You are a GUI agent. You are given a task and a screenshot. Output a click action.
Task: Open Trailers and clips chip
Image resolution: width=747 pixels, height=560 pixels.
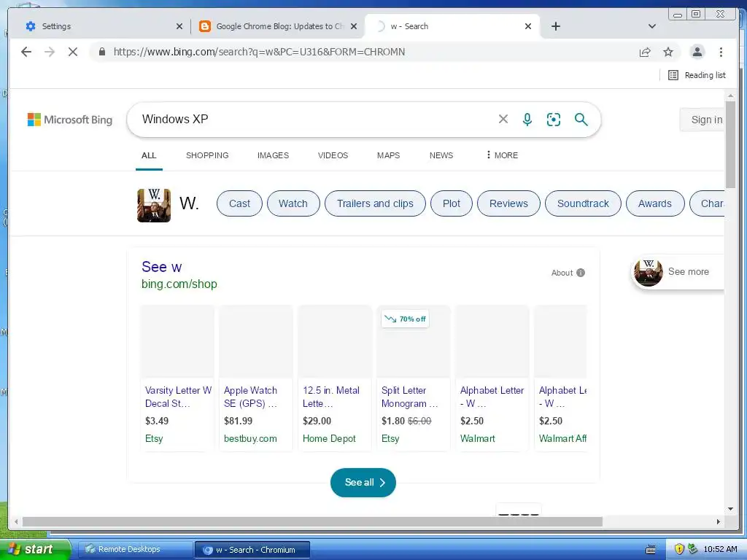(375, 203)
